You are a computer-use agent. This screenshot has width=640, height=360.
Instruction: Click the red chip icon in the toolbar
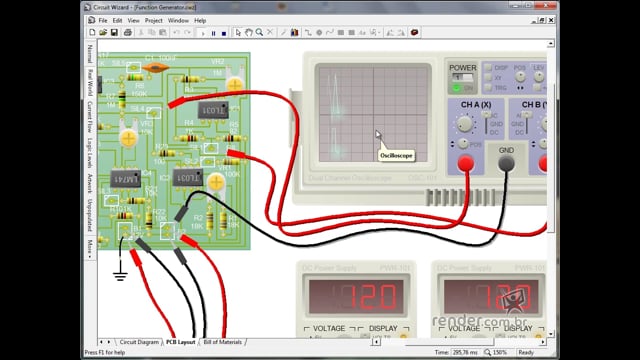414,33
